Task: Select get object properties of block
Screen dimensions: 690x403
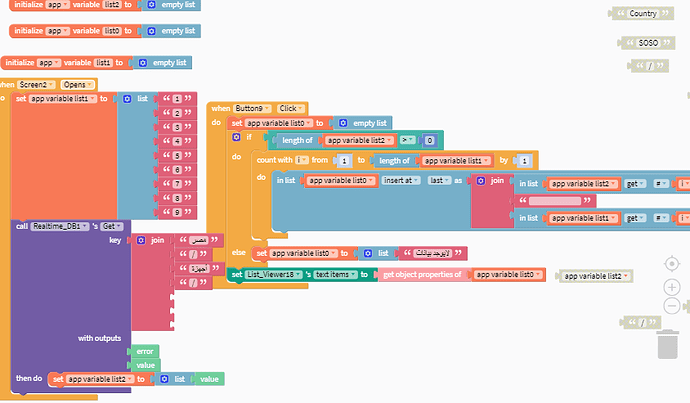Action: (422, 275)
